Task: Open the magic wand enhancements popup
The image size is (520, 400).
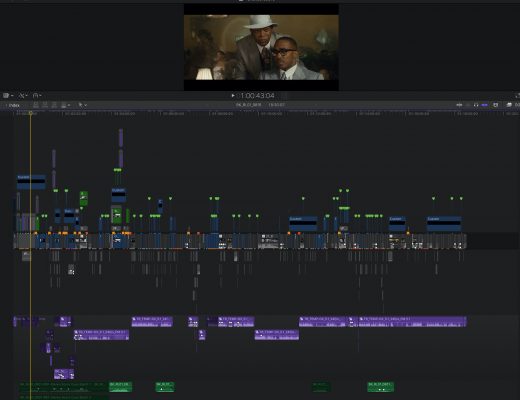Action: (x=23, y=96)
